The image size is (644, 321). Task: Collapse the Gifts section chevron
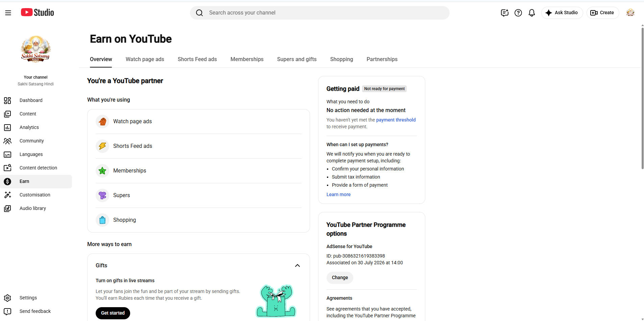pyautogui.click(x=297, y=266)
